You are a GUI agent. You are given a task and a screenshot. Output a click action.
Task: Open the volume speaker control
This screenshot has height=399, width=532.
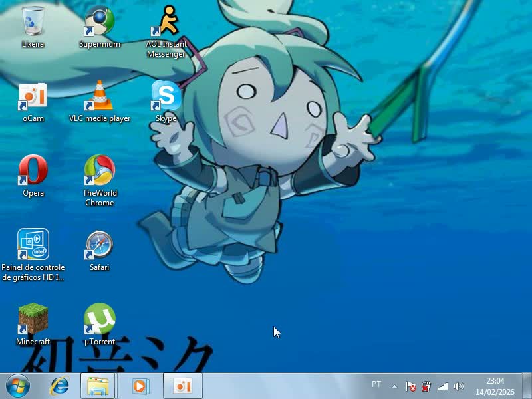point(458,386)
